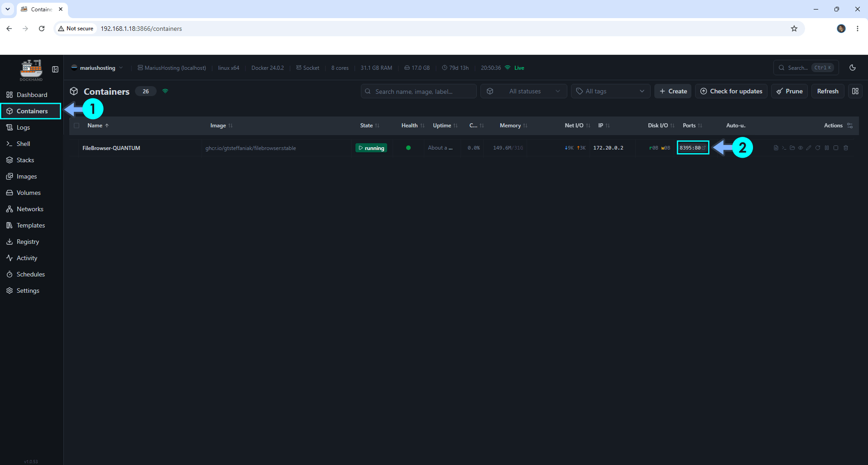This screenshot has width=868, height=465.
Task: Open terminal icon in FileBrowser-QUANTUM row
Action: (x=784, y=148)
